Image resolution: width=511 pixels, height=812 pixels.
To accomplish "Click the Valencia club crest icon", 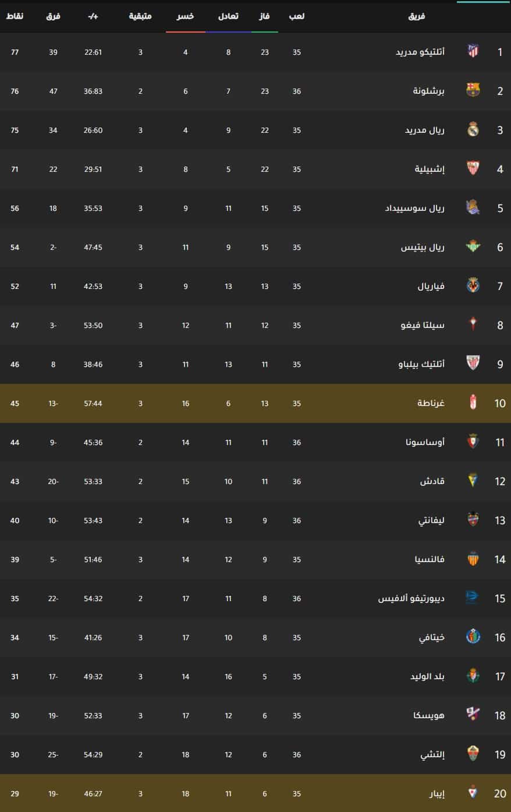I will [473, 559].
